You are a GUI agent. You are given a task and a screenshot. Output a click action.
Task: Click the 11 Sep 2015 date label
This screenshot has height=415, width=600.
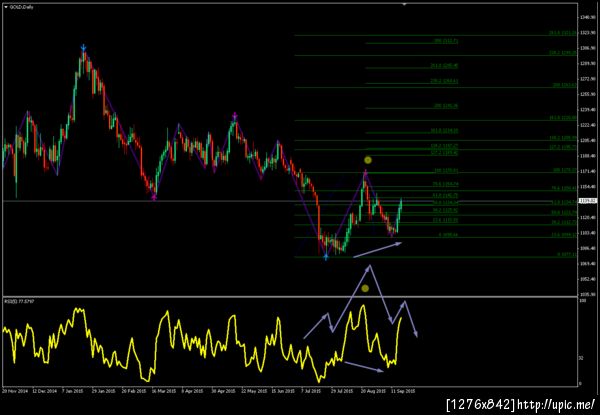403,391
